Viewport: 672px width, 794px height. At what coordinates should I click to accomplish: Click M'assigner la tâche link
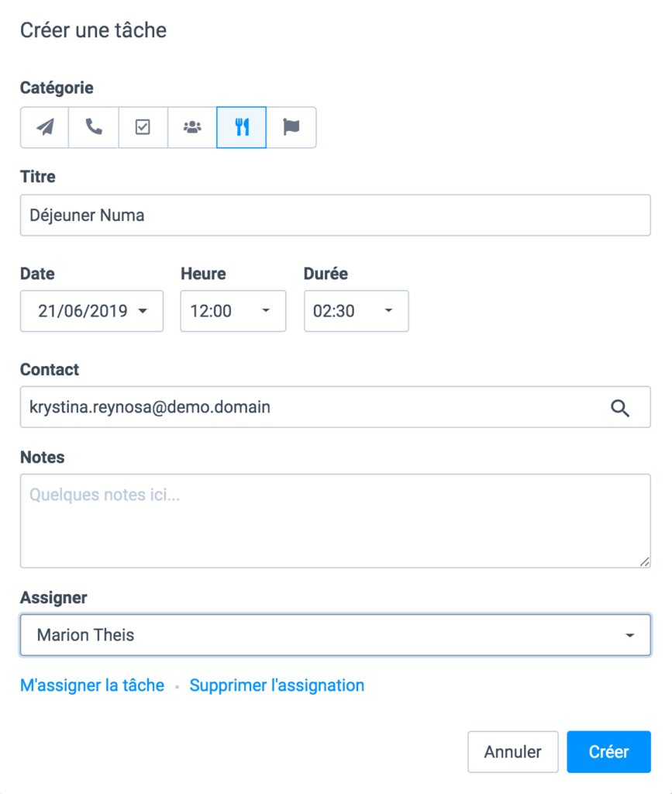[x=92, y=685]
